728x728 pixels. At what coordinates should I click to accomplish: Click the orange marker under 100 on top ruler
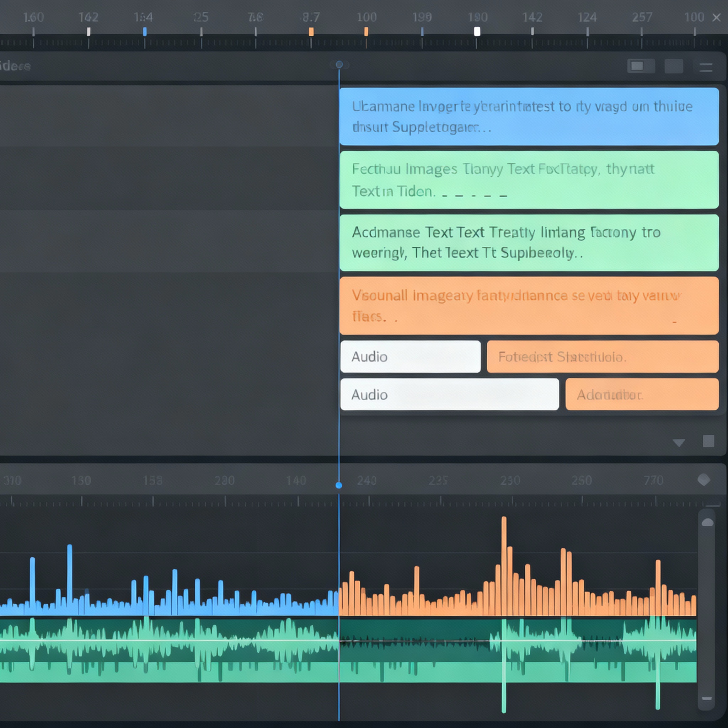[366, 32]
